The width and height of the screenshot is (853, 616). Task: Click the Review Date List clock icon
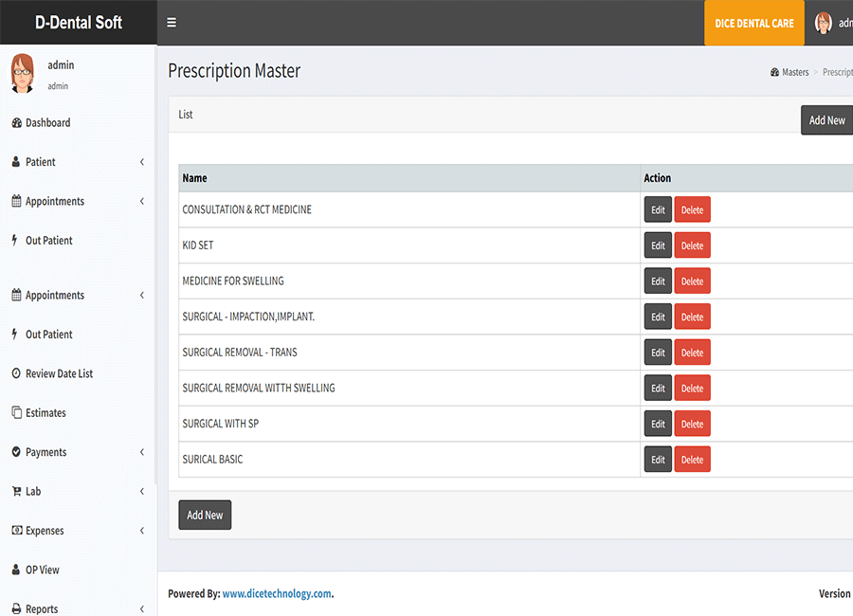pyautogui.click(x=16, y=374)
